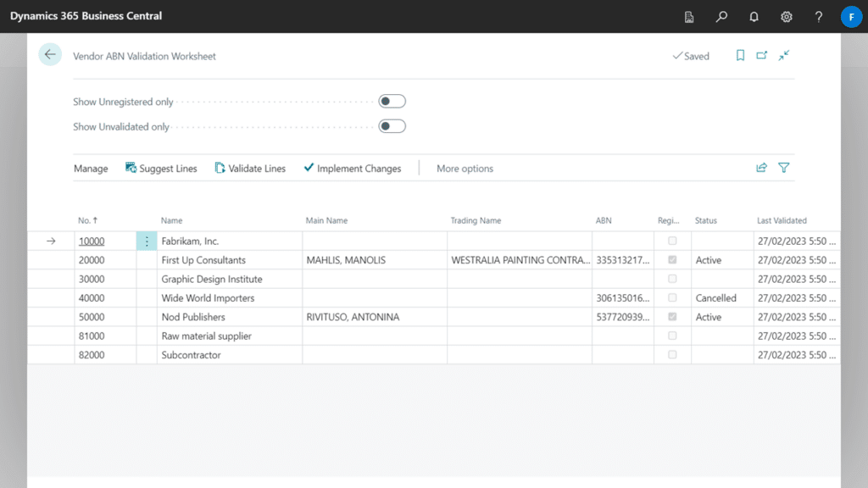Open Business Central help

(818, 16)
